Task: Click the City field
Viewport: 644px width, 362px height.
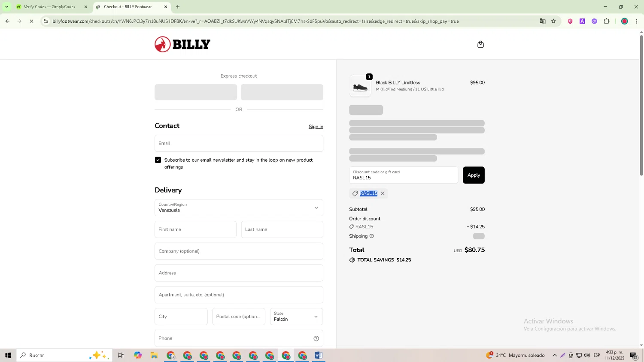Action: click(x=181, y=317)
